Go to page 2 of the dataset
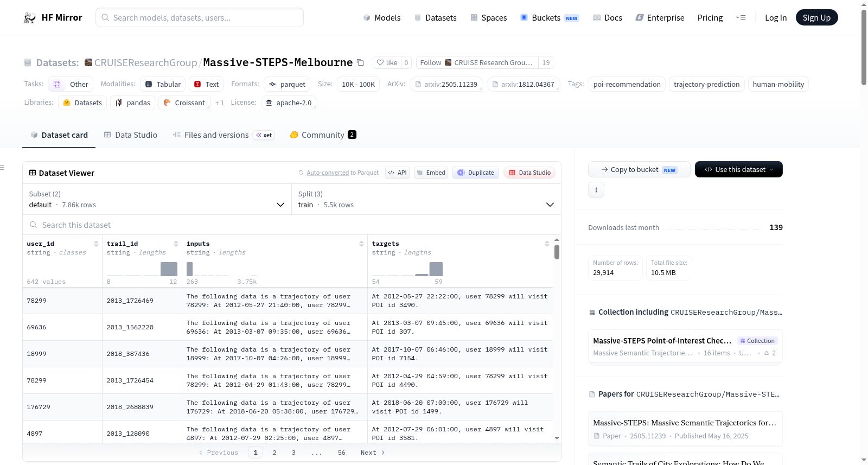Viewport: 868px width, 465px height. click(275, 453)
